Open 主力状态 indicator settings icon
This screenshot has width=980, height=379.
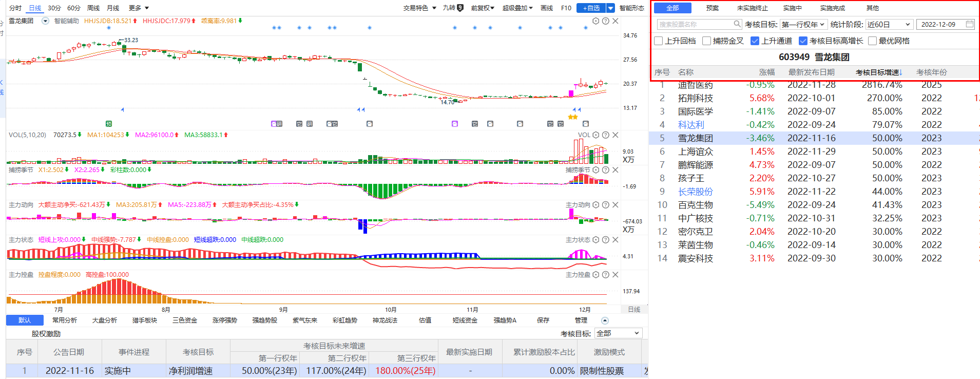click(595, 240)
